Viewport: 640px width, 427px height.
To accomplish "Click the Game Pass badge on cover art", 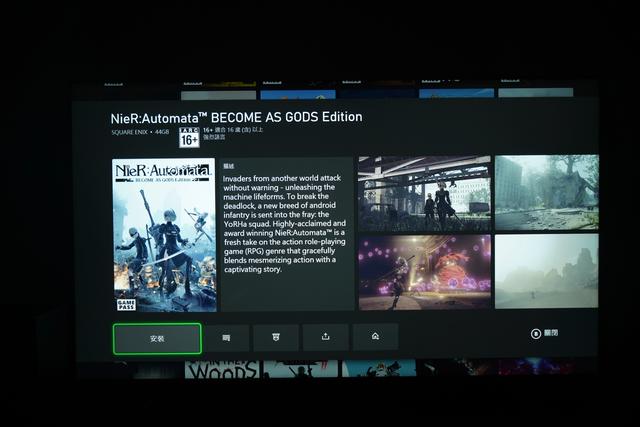I will coord(126,305).
